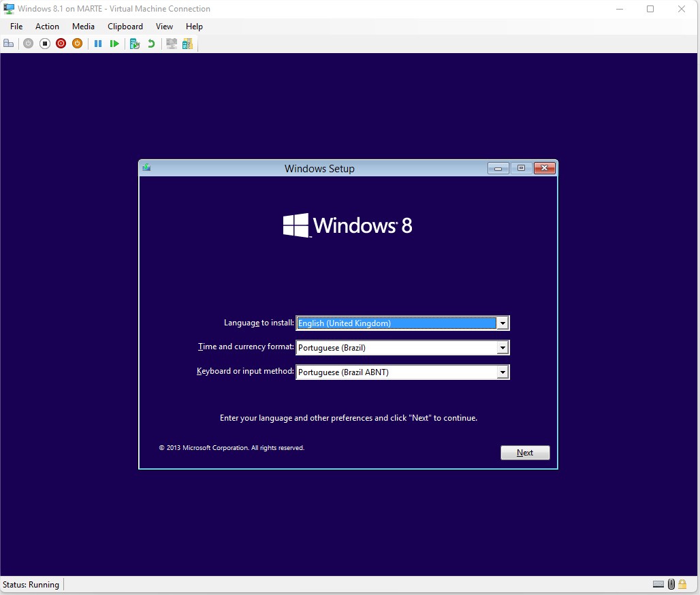Open the Clipboard menu
The height and width of the screenshot is (595, 700).
pos(125,27)
